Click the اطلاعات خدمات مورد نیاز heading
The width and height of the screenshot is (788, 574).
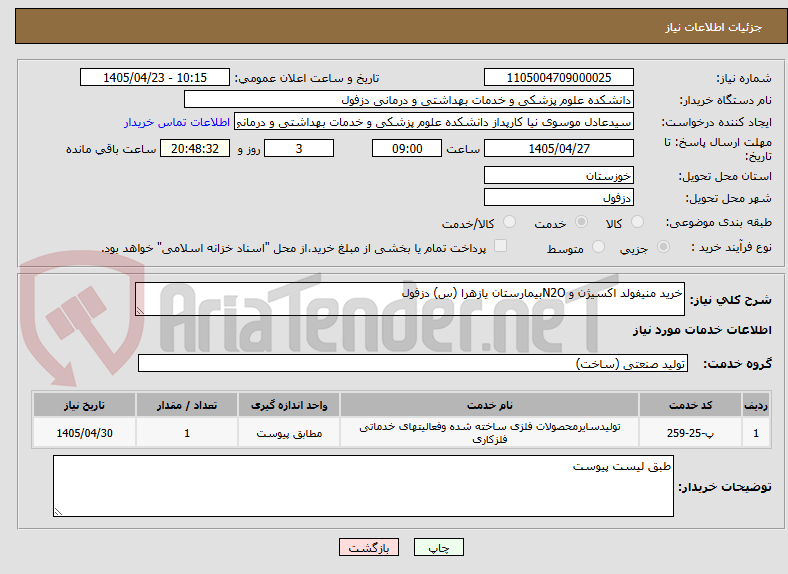[702, 330]
